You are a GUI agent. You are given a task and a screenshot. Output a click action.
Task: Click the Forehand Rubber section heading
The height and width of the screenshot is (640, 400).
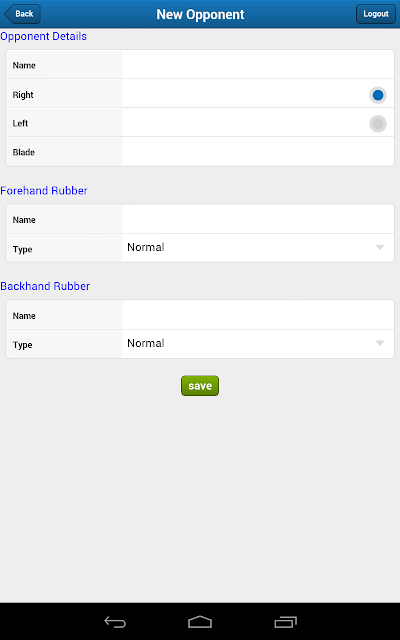[44, 191]
